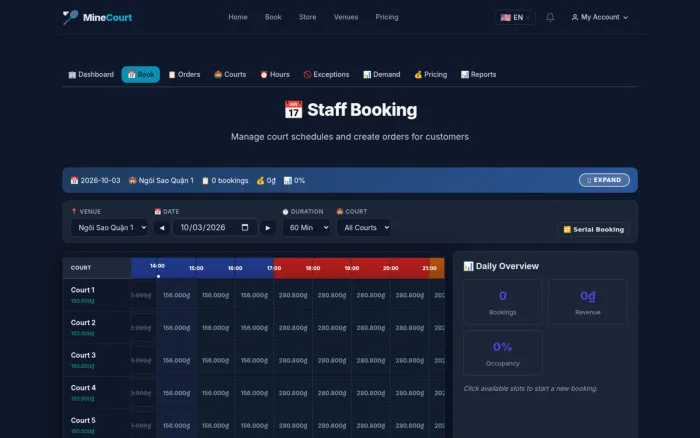Select Court 3 slot at 17:00
This screenshot has width=700, height=438.
pyautogui.click(x=293, y=360)
